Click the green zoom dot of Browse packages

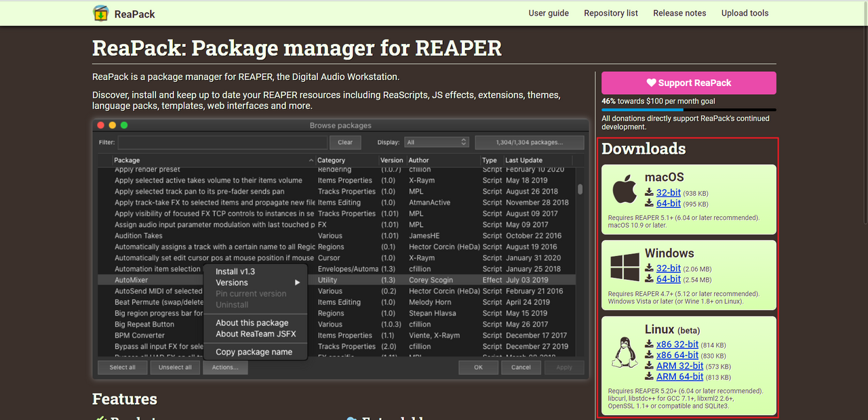124,125
